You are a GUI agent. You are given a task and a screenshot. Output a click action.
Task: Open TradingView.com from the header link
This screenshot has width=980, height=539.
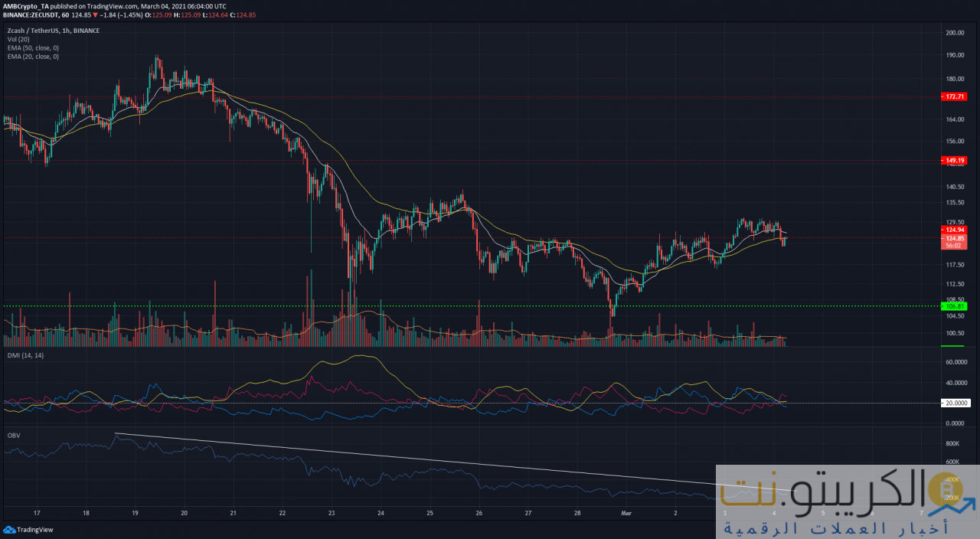click(112, 6)
